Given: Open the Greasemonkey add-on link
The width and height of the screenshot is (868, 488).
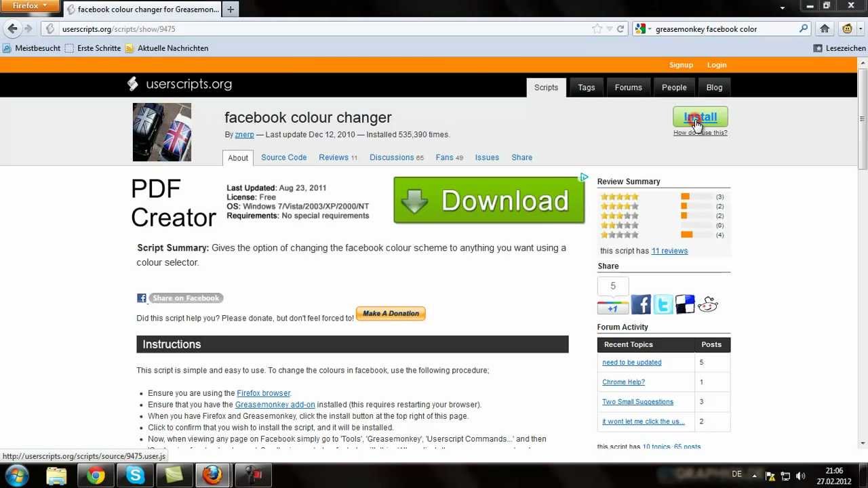Looking at the screenshot, I should coord(275,405).
